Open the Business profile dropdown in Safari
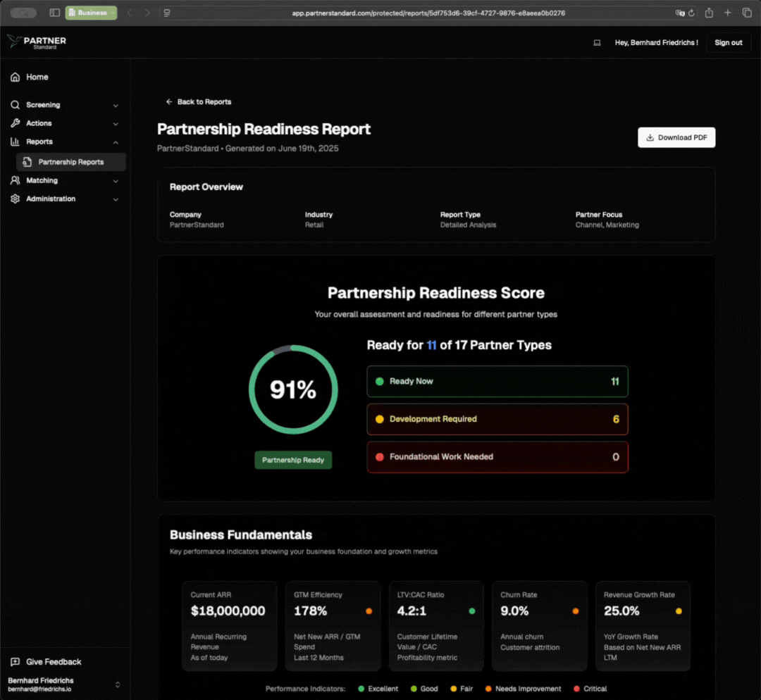 pos(91,13)
